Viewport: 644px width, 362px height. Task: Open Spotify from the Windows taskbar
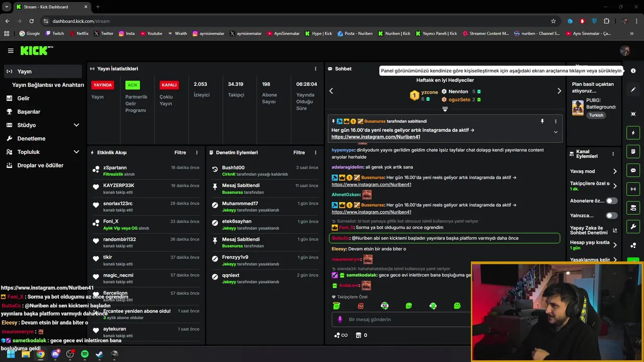(85, 354)
